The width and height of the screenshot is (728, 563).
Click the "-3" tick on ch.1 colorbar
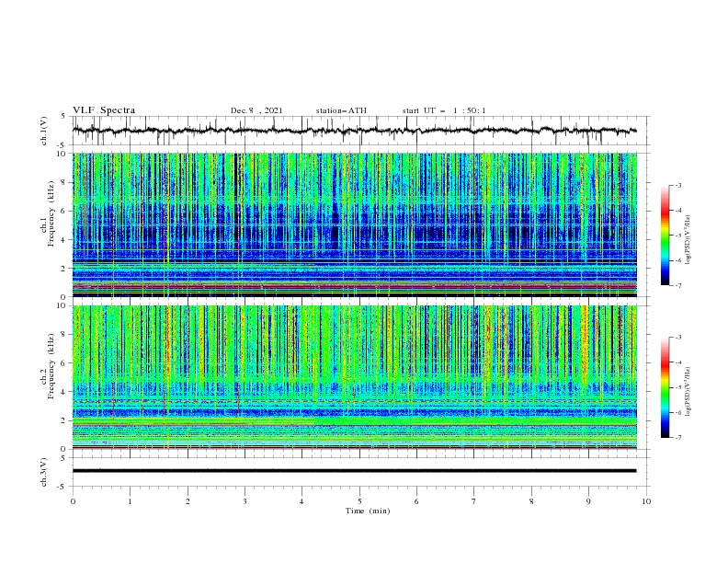tap(677, 185)
